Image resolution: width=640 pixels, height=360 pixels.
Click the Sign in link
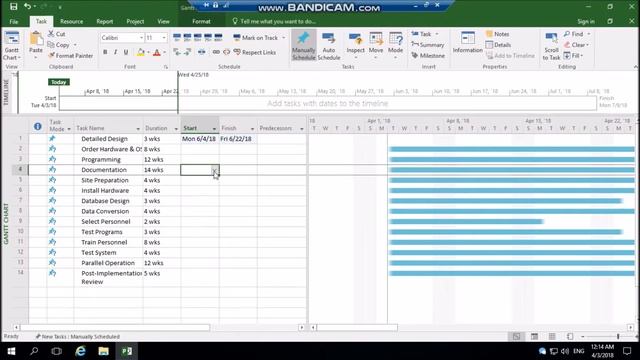click(x=586, y=21)
